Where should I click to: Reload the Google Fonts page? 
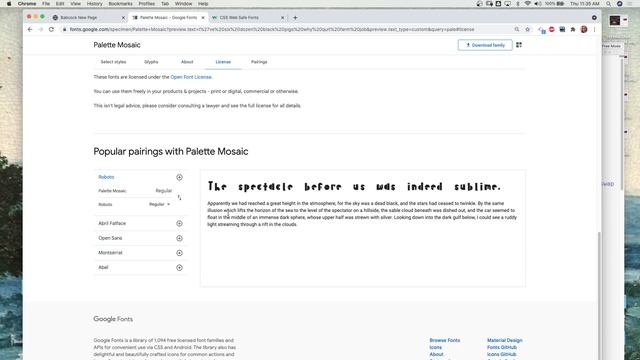coord(51,29)
